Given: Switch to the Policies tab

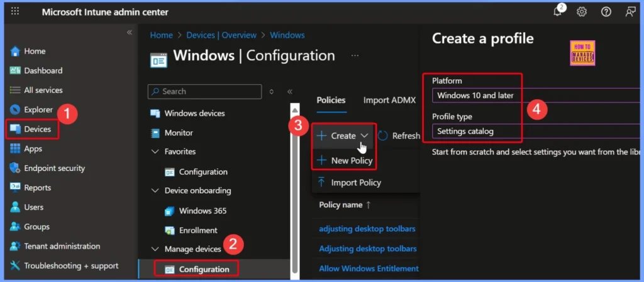Looking at the screenshot, I should (x=332, y=100).
